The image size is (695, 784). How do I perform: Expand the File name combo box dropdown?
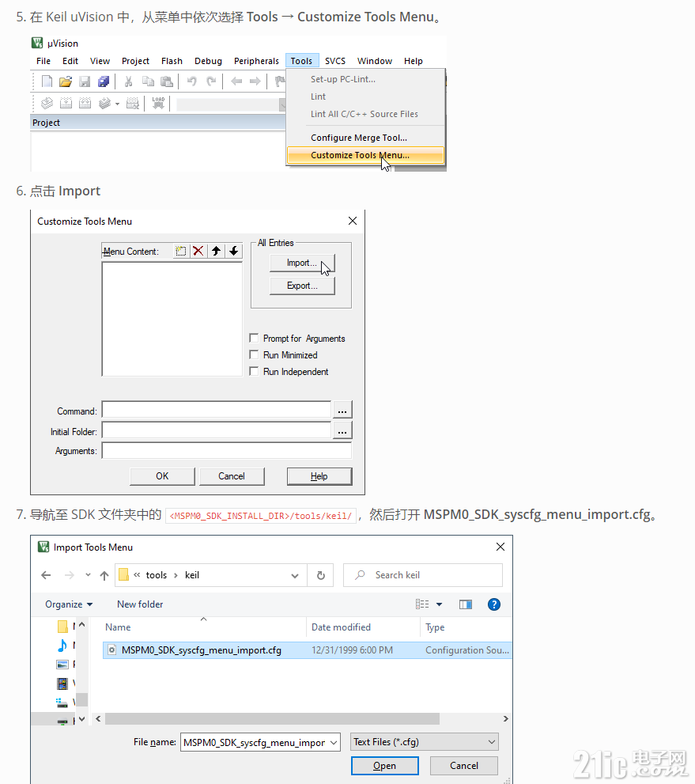pyautogui.click(x=334, y=743)
